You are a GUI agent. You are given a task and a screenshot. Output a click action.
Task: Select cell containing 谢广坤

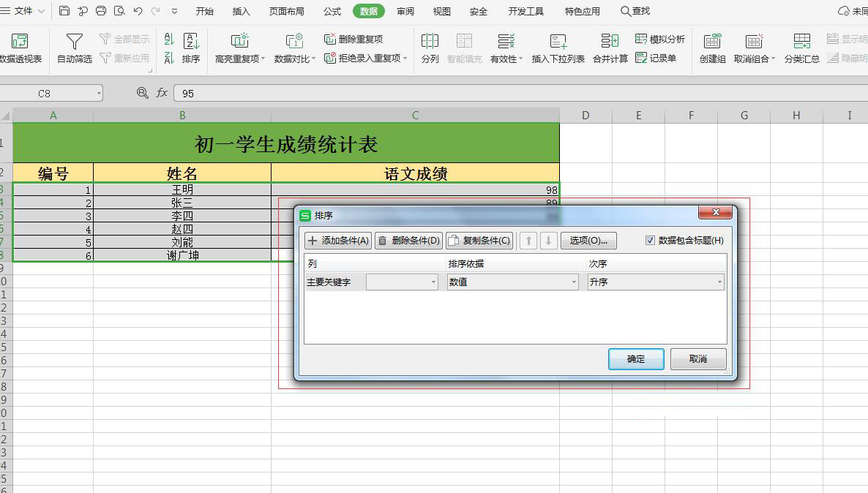point(182,255)
